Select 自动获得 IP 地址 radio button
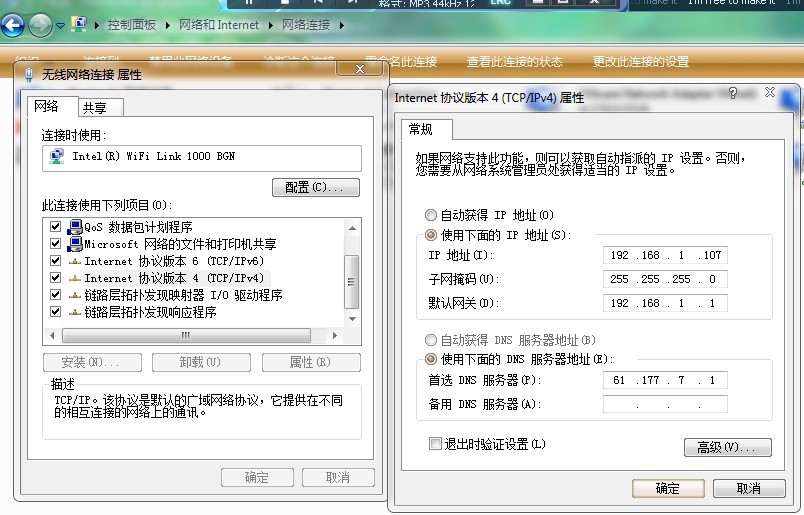The height and width of the screenshot is (515, 804). click(x=431, y=215)
